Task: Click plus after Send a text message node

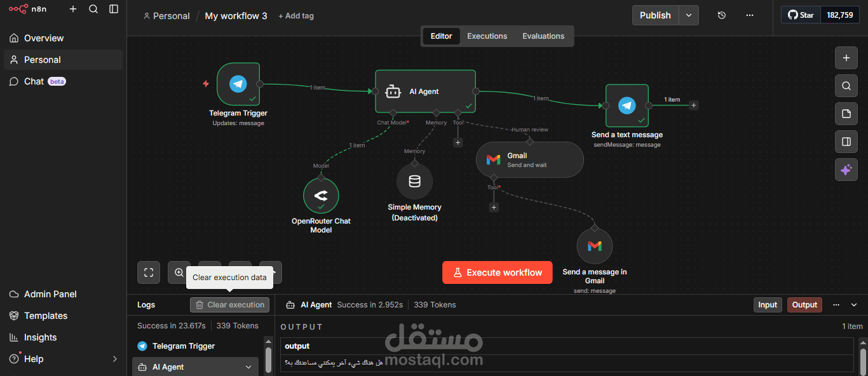Action: [694, 105]
